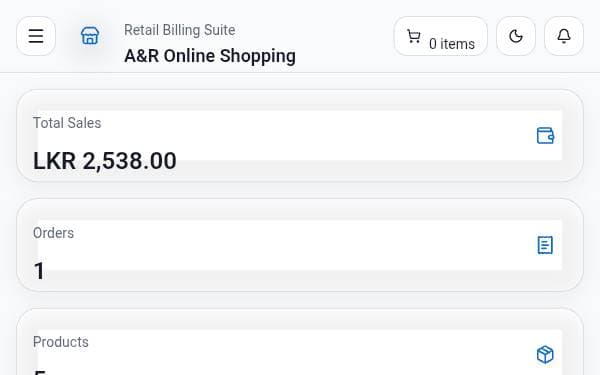Click the receipt icon in Orders card
The width and height of the screenshot is (600, 375).
pyautogui.click(x=545, y=245)
